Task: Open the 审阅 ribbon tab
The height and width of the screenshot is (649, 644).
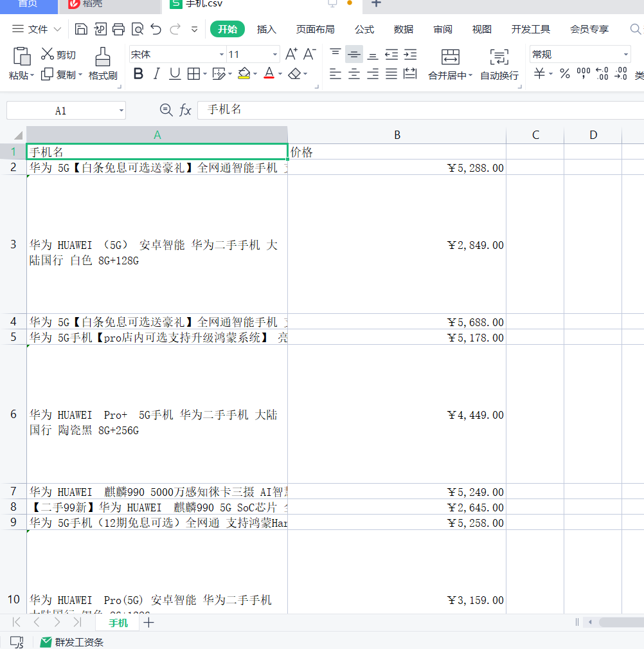Action: coord(443,29)
